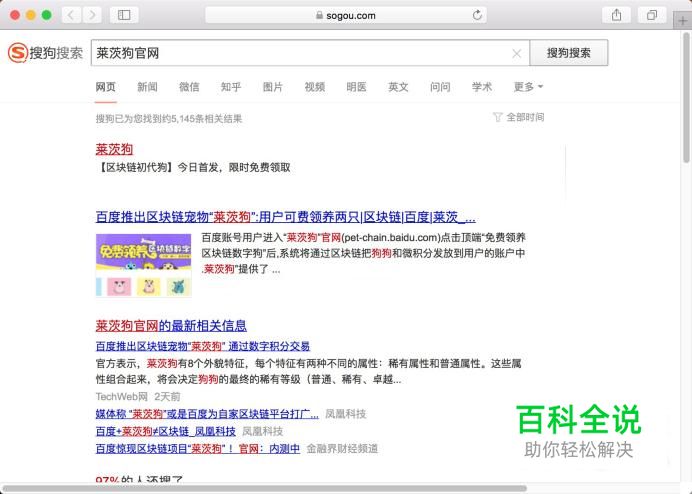Switch to the 英文 tab
Image resolution: width=692 pixels, height=494 pixels.
click(398, 87)
